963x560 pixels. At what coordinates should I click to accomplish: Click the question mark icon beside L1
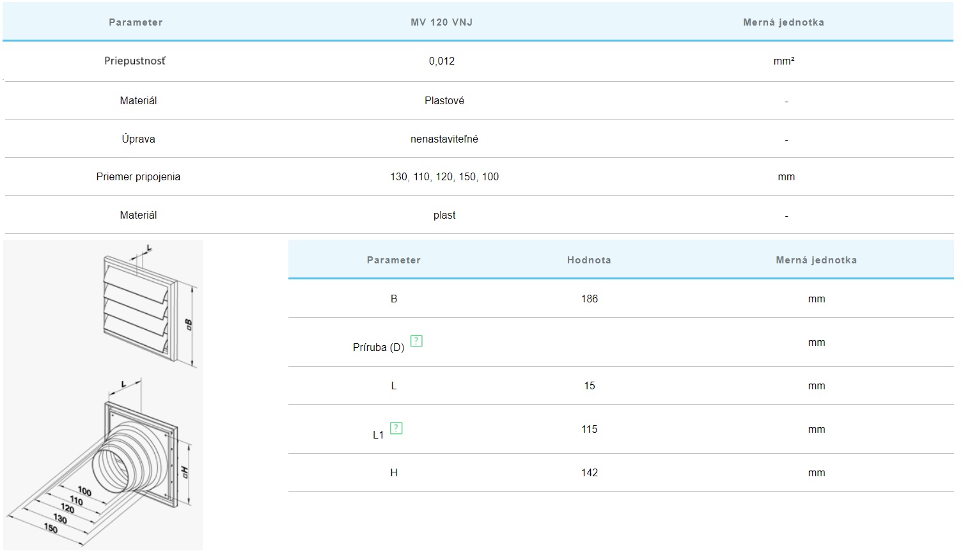(x=396, y=428)
